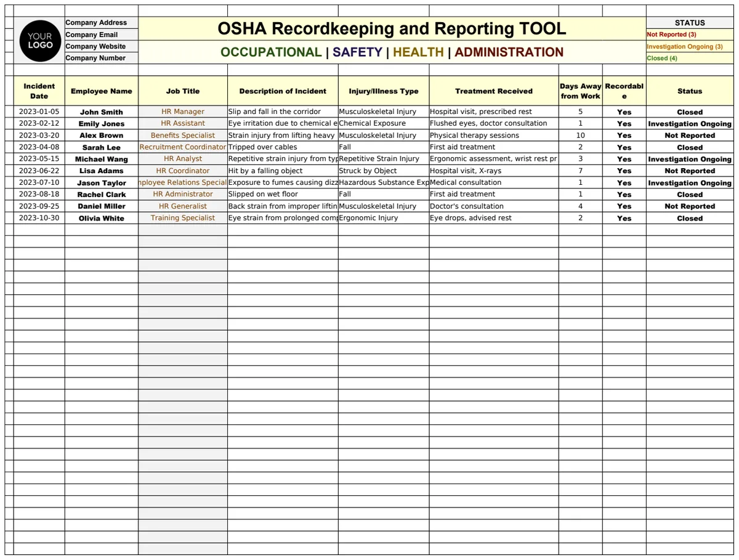Image resolution: width=739 pixels, height=560 pixels.
Task: Select the date cell 2023-10-30
Action: point(39,218)
